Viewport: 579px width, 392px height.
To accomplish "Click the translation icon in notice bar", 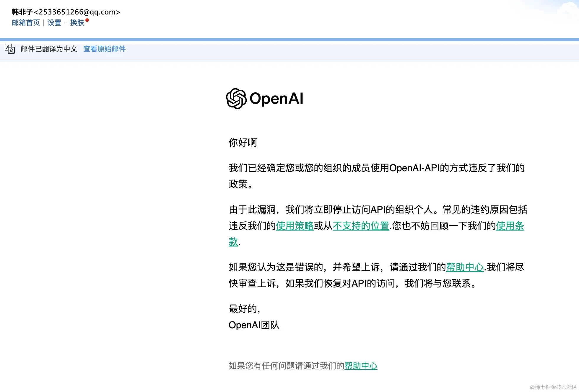I will pyautogui.click(x=10, y=49).
